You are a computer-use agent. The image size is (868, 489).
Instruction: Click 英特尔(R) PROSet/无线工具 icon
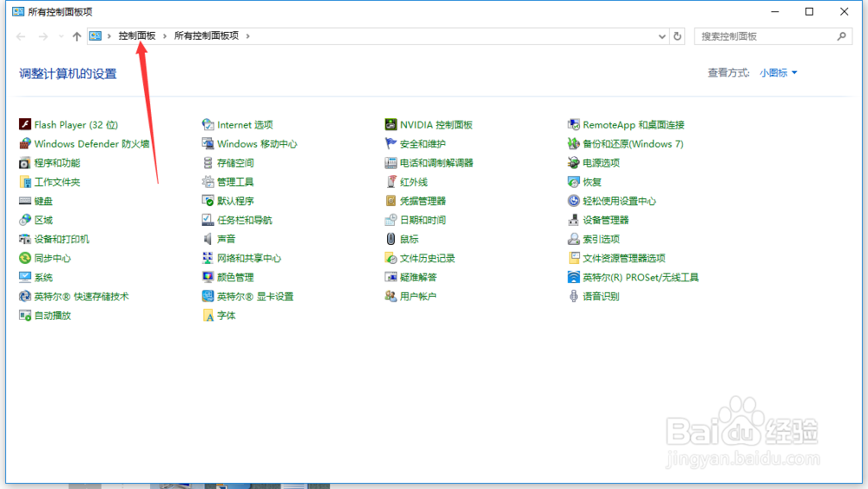tap(574, 277)
